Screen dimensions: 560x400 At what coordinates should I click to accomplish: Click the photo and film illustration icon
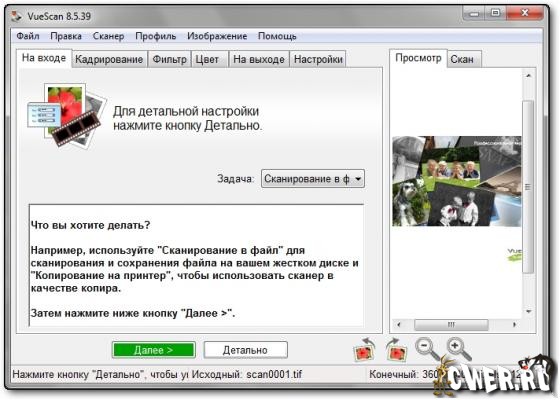pyautogui.click(x=67, y=115)
